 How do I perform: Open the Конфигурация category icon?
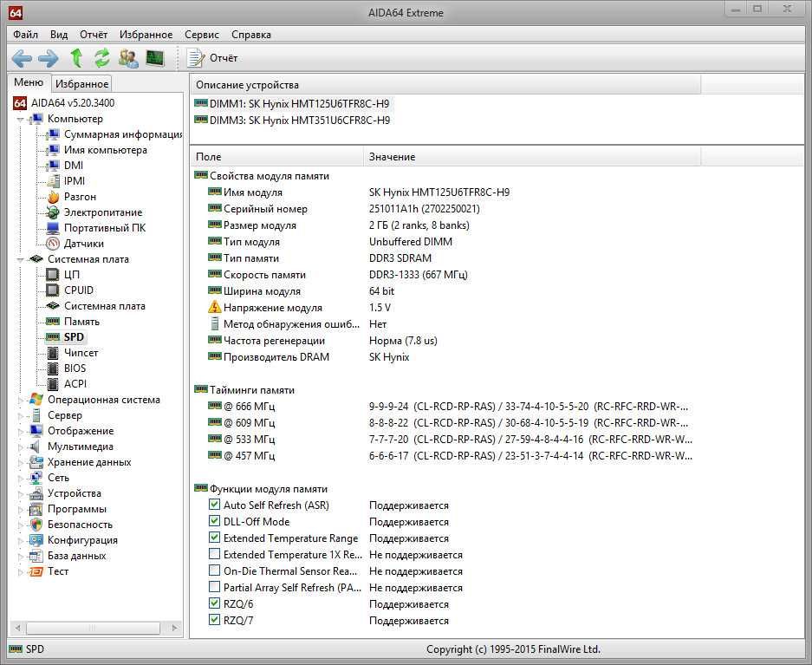coord(36,540)
